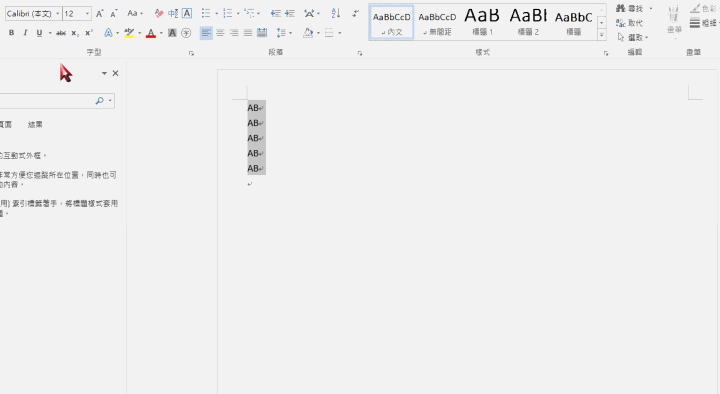Expand the styles gallery with More arrow

[602, 34]
